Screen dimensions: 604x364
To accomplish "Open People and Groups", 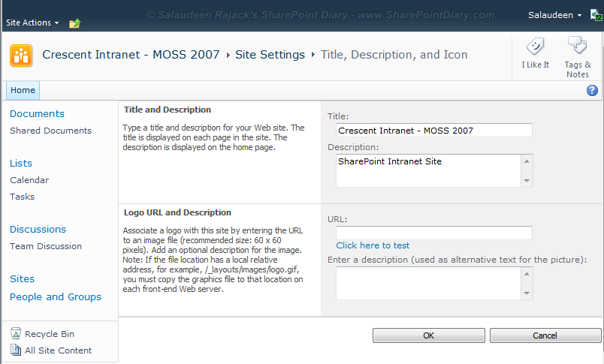I will pos(56,297).
